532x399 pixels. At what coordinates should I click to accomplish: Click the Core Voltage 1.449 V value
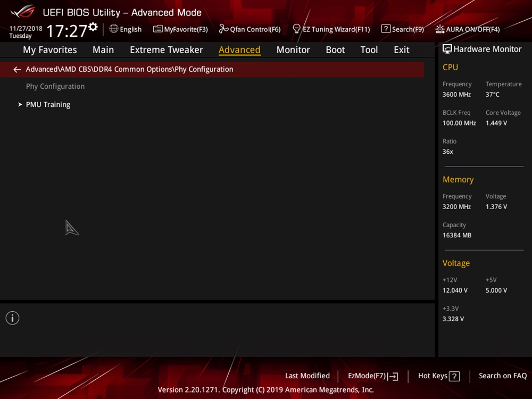(496, 123)
